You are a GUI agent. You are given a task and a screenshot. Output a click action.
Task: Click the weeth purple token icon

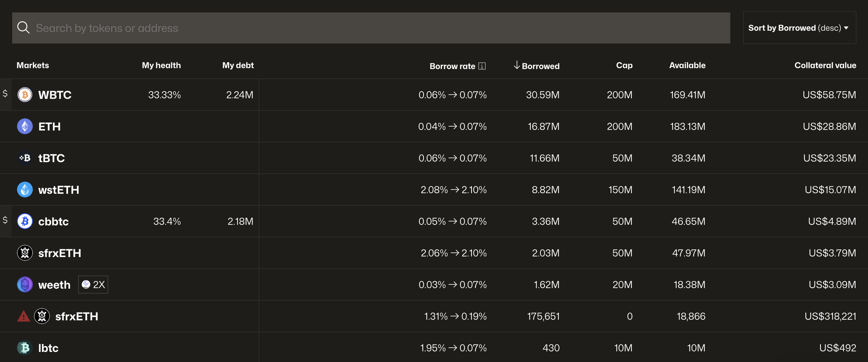tap(25, 284)
